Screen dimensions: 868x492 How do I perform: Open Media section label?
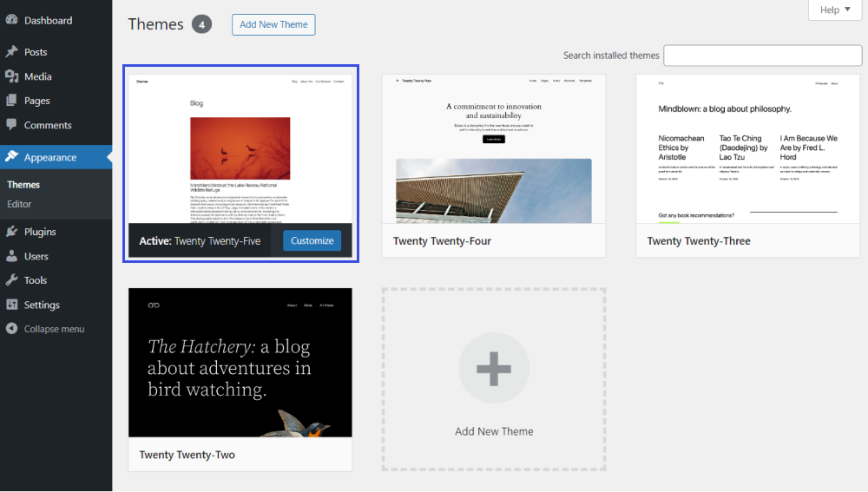37,76
